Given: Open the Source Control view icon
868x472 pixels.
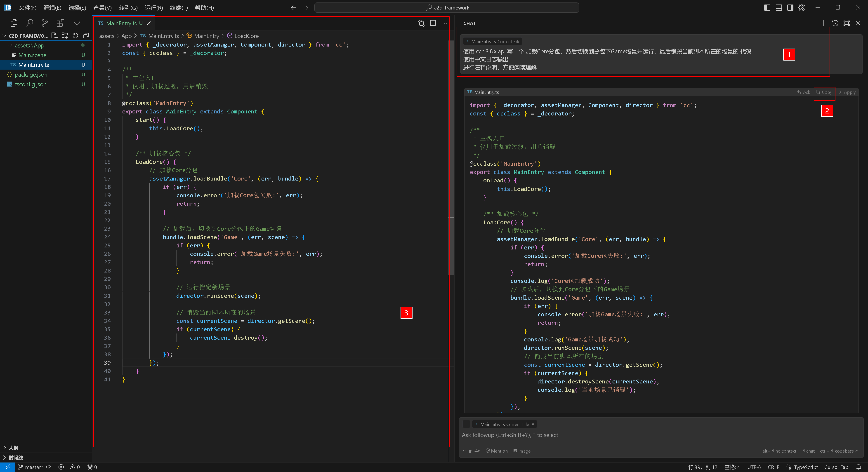Looking at the screenshot, I should tap(45, 23).
